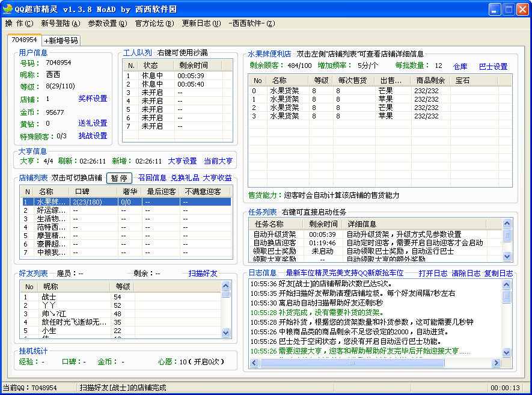Select friend 战士 in the friend list
This screenshot has height=395, width=532.
click(x=48, y=297)
